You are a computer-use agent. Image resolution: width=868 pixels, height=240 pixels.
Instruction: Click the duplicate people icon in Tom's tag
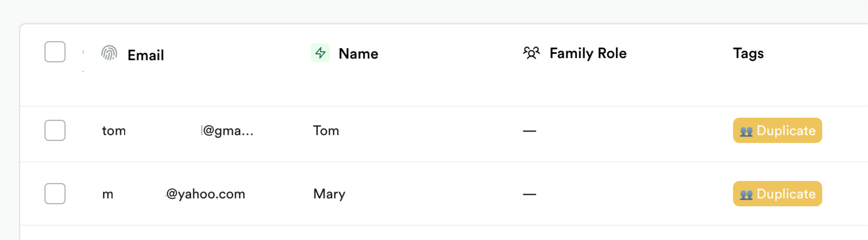click(x=746, y=131)
